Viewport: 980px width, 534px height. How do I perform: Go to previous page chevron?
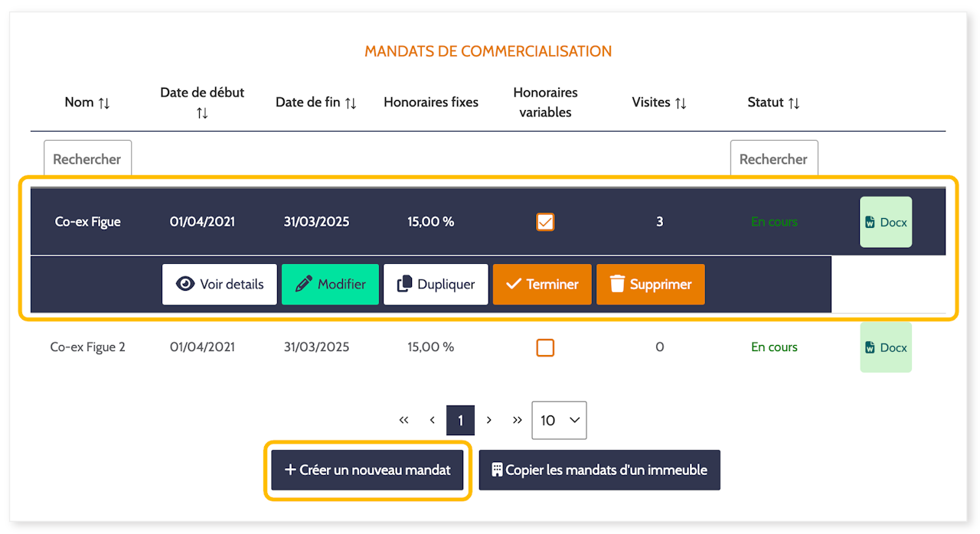click(433, 420)
